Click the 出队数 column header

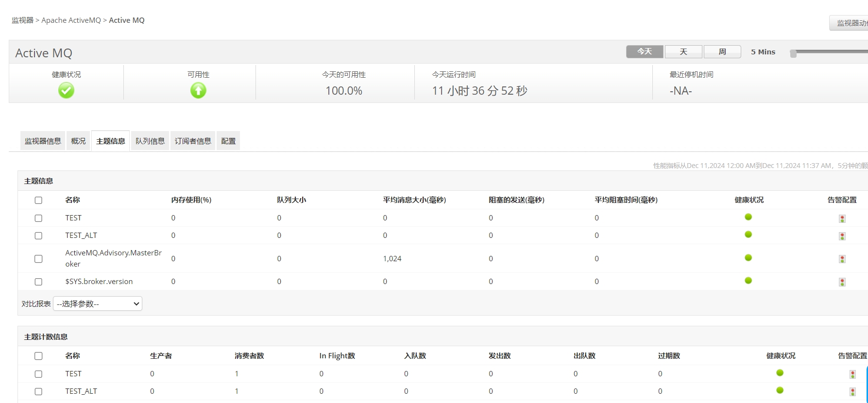584,355
